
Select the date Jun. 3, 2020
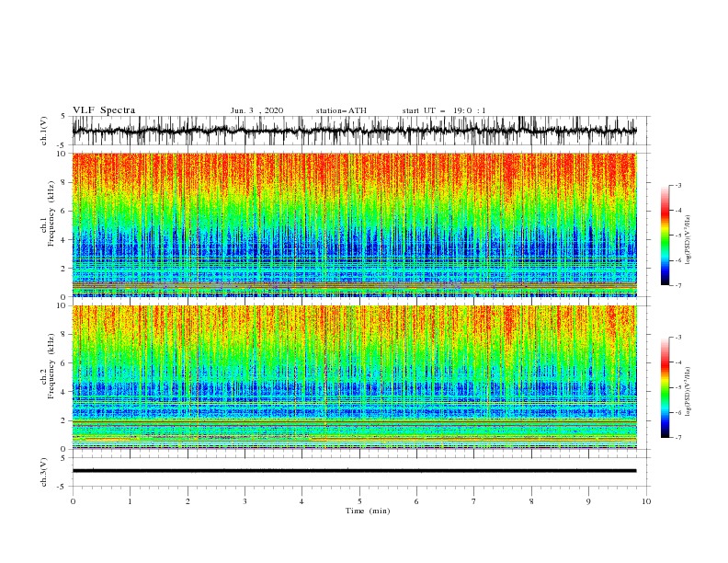tap(256, 110)
